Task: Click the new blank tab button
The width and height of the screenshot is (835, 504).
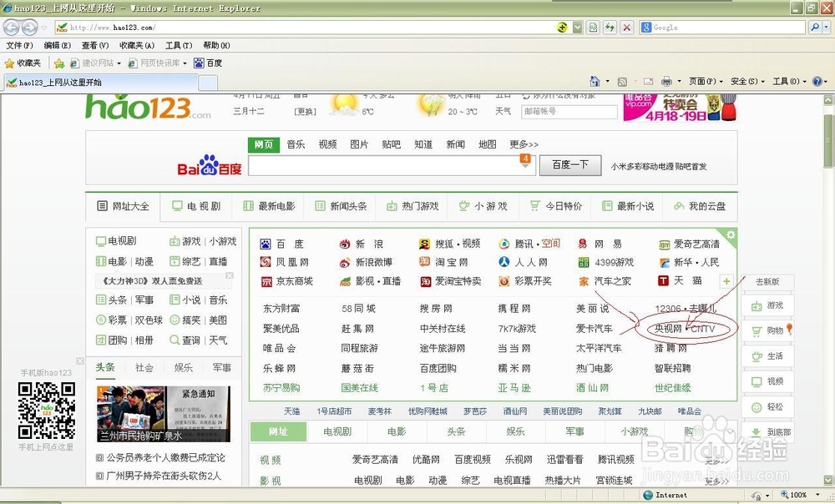Action: point(208,83)
